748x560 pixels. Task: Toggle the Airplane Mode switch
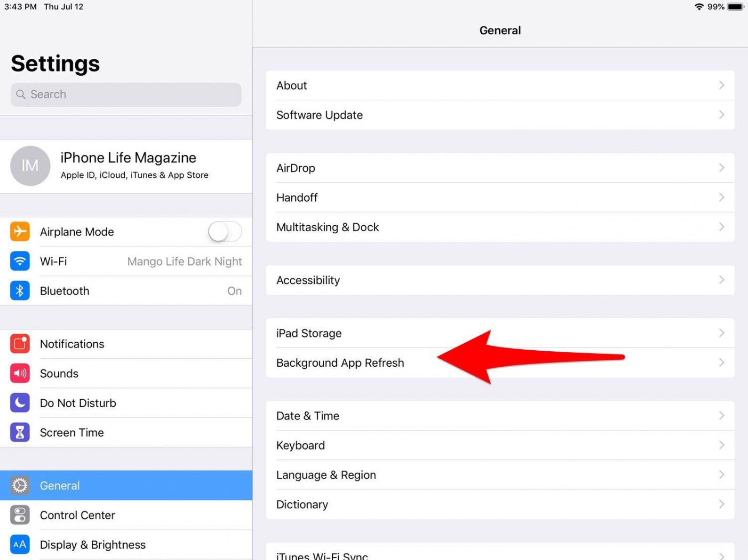pyautogui.click(x=225, y=231)
